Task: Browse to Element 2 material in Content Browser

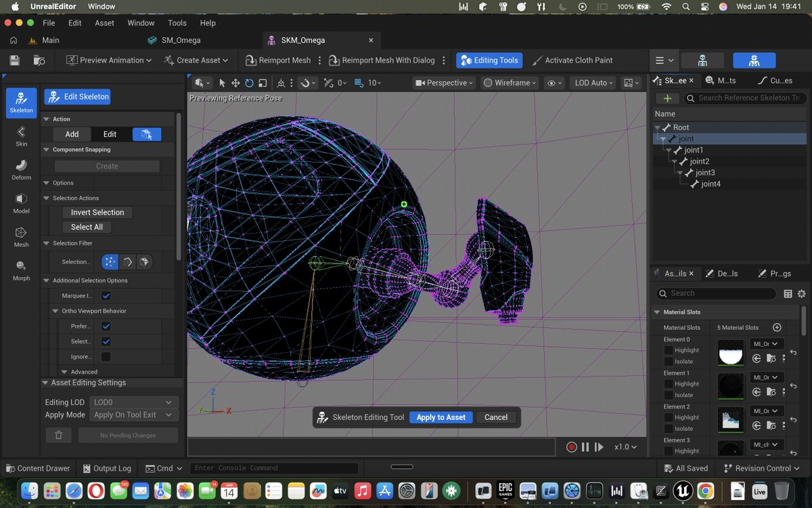Action: (769, 426)
